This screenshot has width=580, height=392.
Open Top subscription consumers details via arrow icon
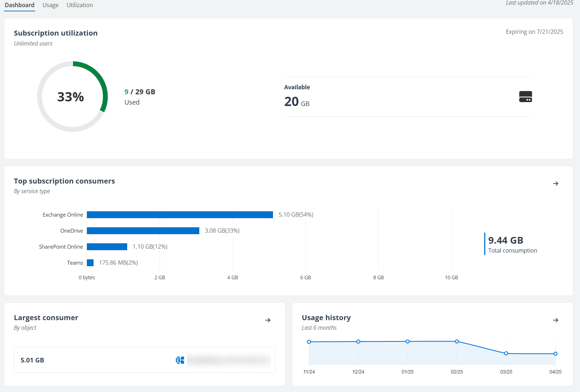pyautogui.click(x=556, y=184)
